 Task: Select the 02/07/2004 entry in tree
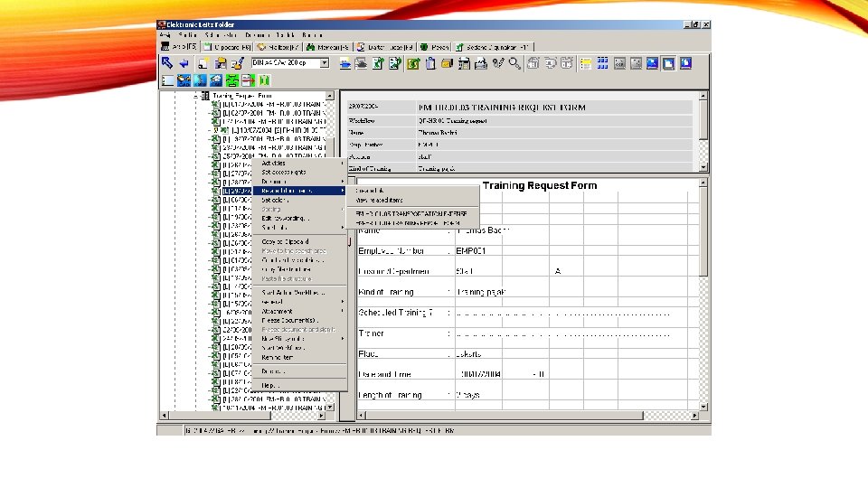coord(273,113)
